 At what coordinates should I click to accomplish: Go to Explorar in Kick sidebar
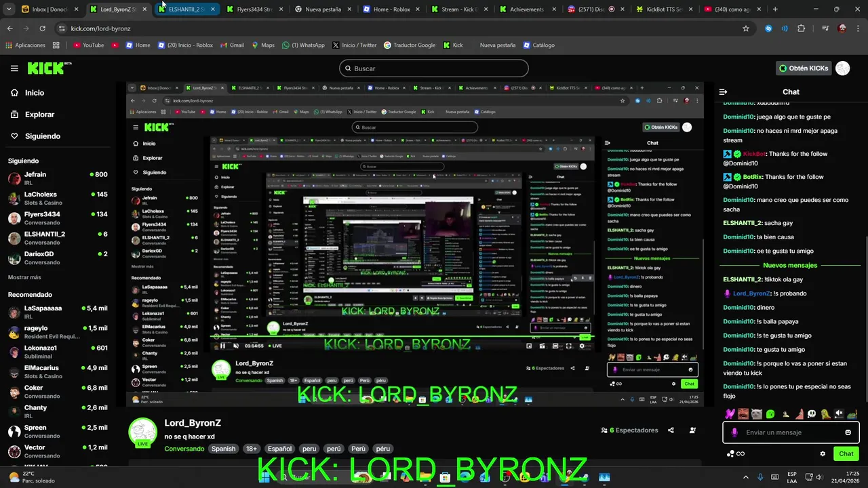[x=33, y=115]
